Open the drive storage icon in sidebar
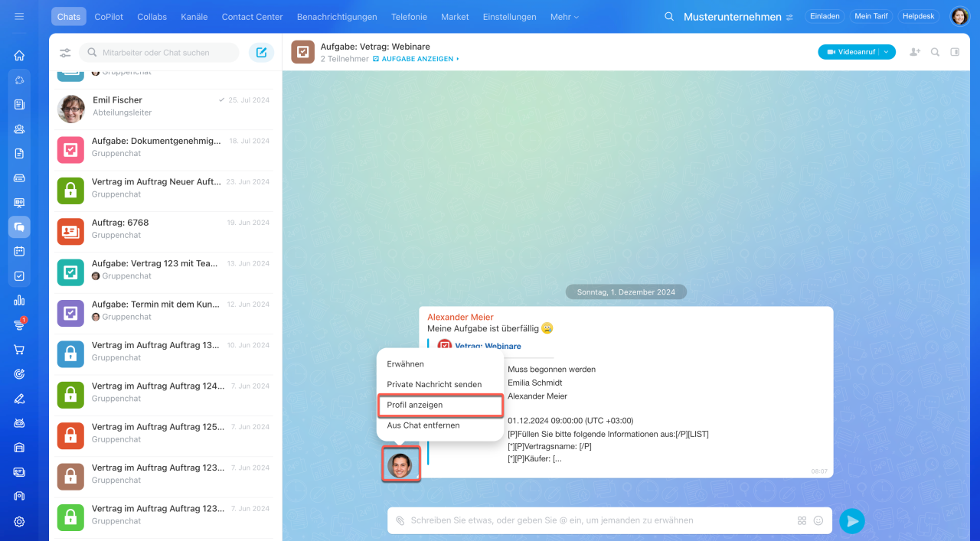 click(19, 178)
